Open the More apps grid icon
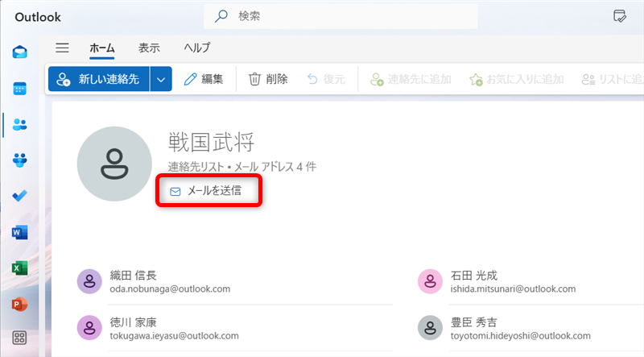This screenshot has height=357, width=644. click(20, 339)
